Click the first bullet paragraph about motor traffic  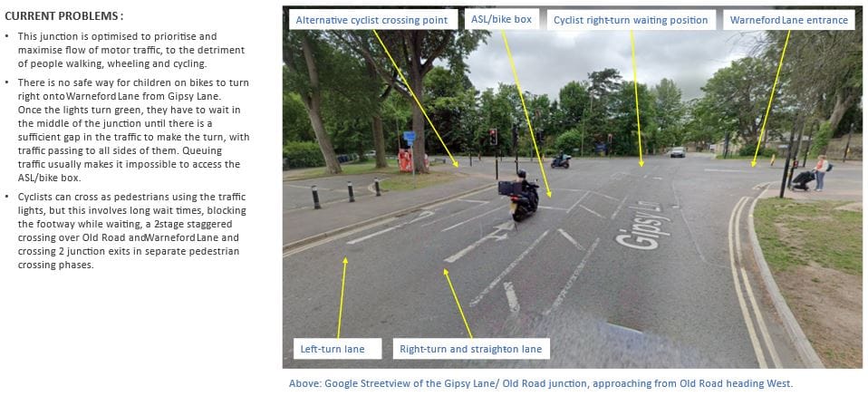click(127, 50)
